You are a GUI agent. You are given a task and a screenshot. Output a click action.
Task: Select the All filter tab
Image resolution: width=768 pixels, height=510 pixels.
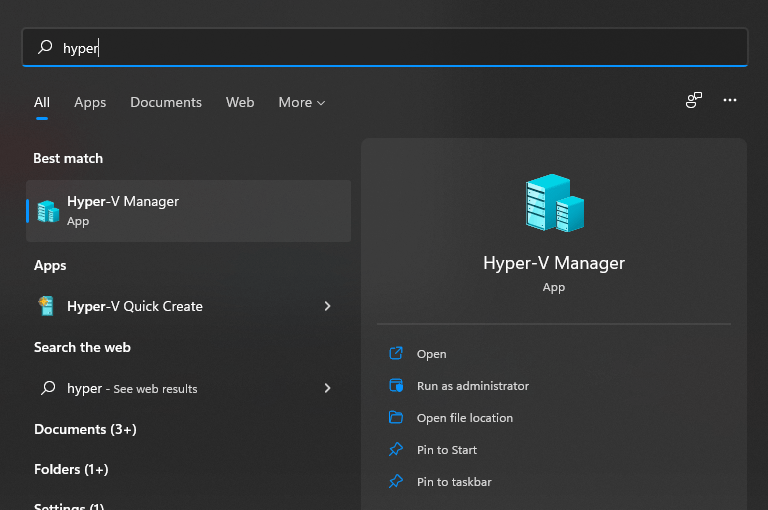42,102
